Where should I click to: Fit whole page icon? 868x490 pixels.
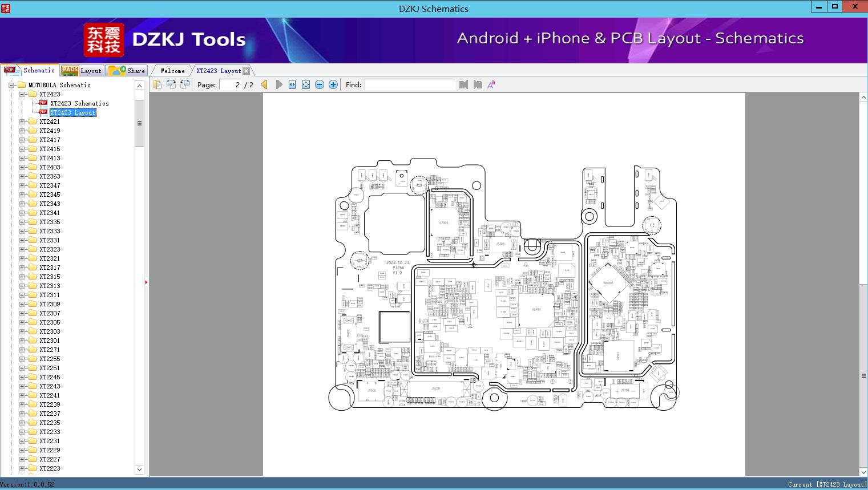point(306,84)
